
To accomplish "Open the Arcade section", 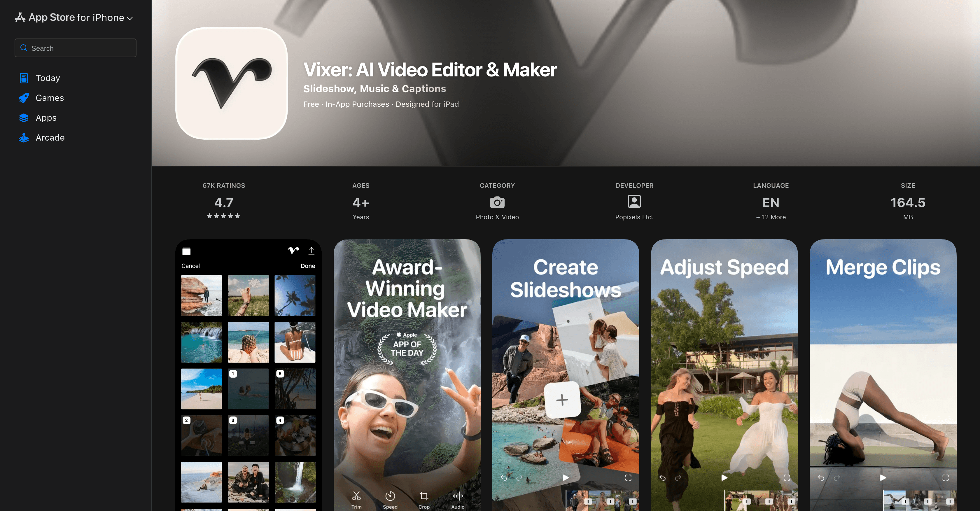I will (x=50, y=138).
